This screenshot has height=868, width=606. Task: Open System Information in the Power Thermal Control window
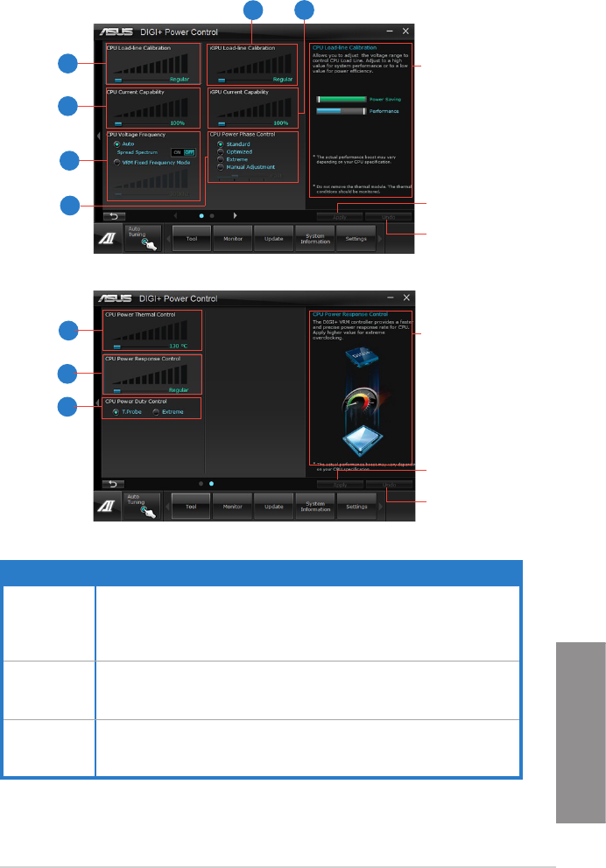315,507
